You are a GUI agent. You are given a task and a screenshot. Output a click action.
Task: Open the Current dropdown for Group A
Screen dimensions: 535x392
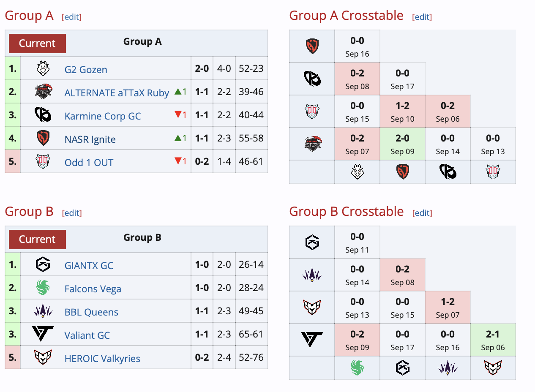(37, 44)
